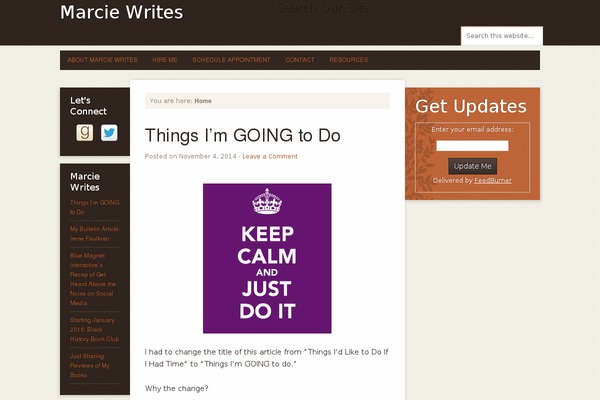The image size is (600, 400).
Task: Focus the Search this website field
Action: [502, 36]
